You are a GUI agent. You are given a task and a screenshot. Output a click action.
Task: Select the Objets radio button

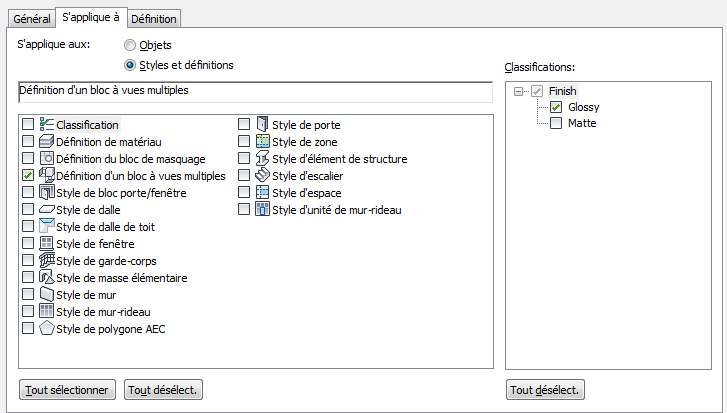coord(130,46)
